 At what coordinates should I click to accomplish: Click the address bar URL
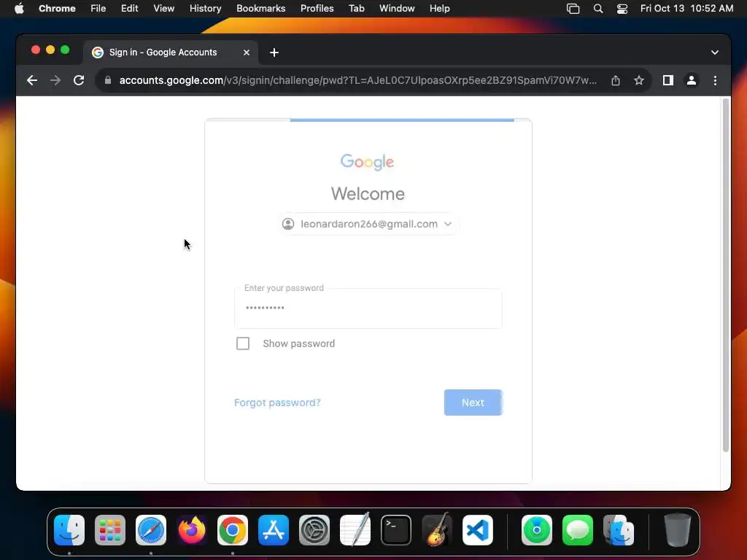(x=357, y=80)
